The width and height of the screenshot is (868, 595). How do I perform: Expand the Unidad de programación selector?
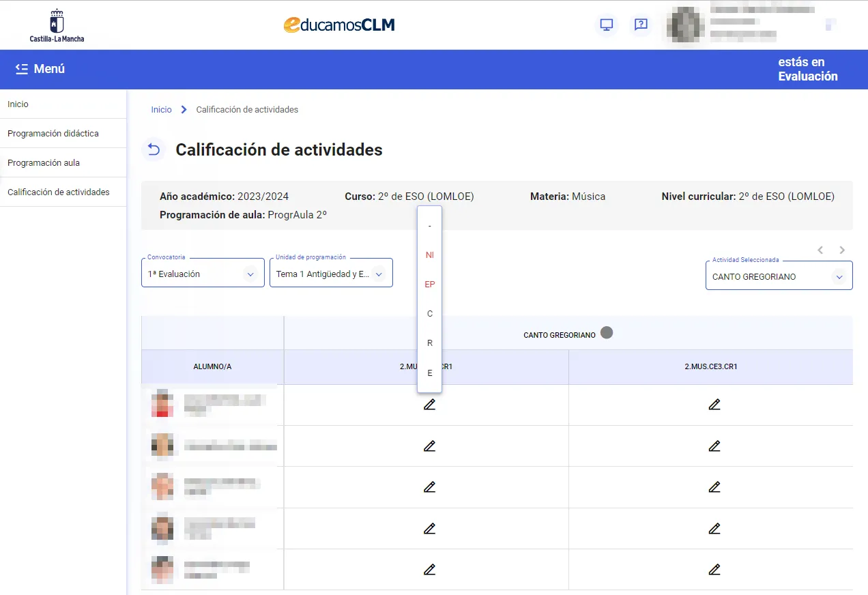[x=378, y=272]
